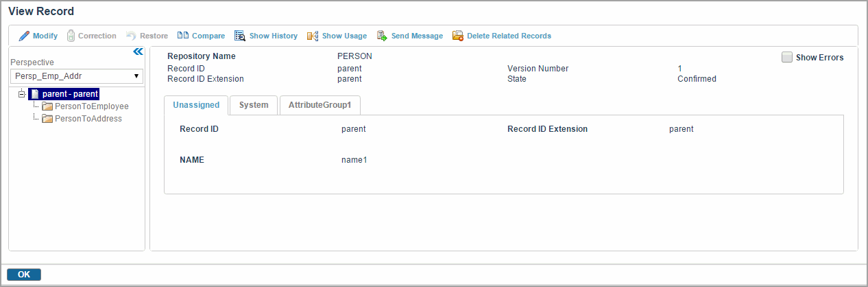Open the AttributeGroup1 tab
The width and height of the screenshot is (868, 287).
[320, 105]
